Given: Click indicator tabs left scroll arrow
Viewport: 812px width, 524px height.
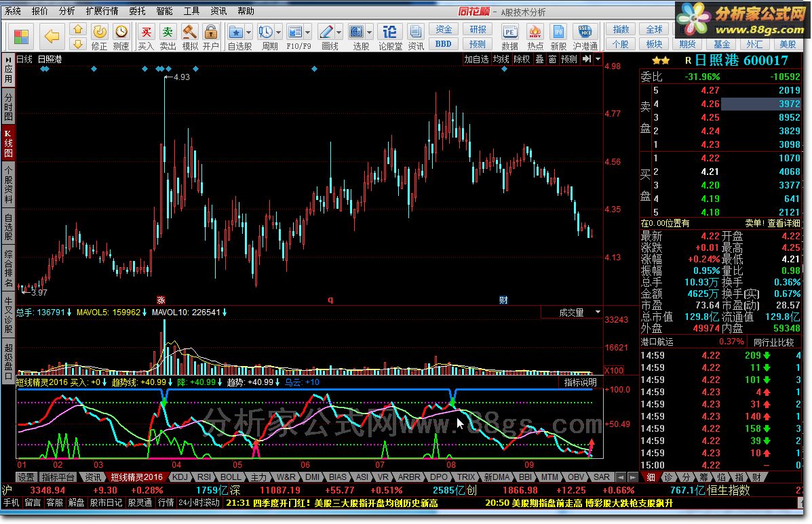Looking at the screenshot, I should click(x=621, y=477).
